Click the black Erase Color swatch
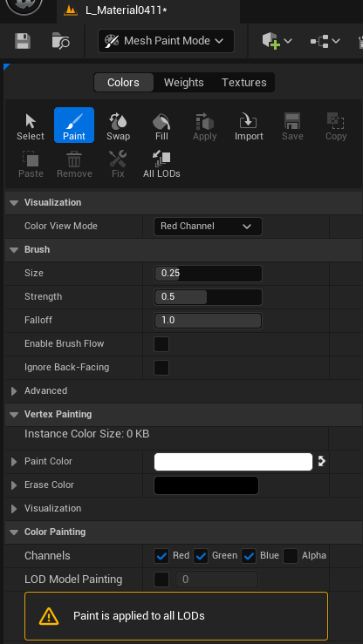 point(206,485)
